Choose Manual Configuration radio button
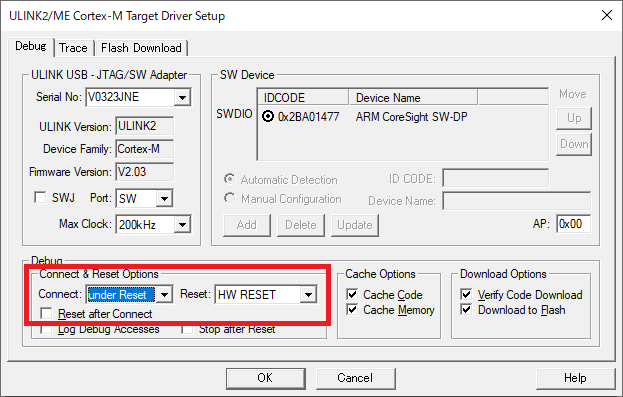Screen dimensions: 623x397 click(229, 198)
